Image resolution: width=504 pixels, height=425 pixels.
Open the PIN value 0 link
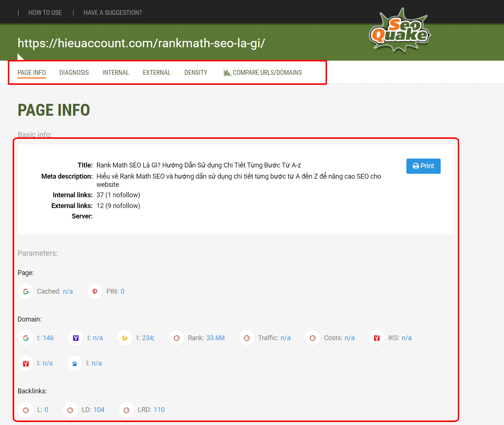pos(123,291)
